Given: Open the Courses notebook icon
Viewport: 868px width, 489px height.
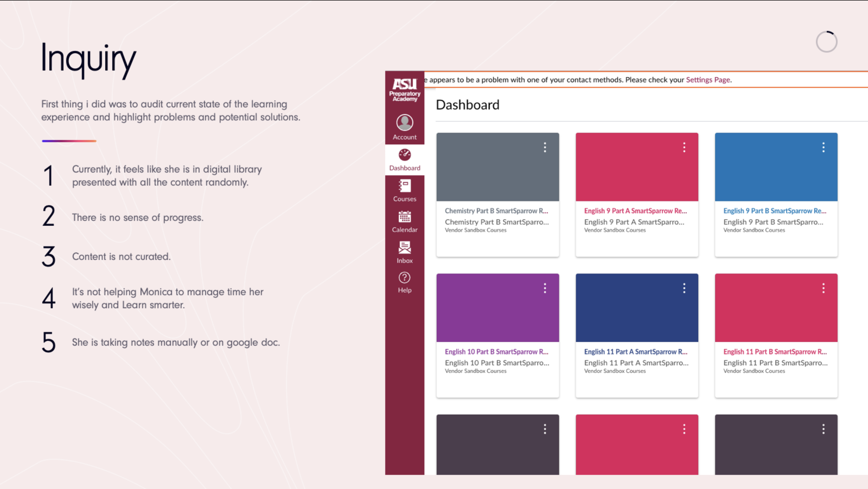Looking at the screenshot, I should (x=404, y=186).
